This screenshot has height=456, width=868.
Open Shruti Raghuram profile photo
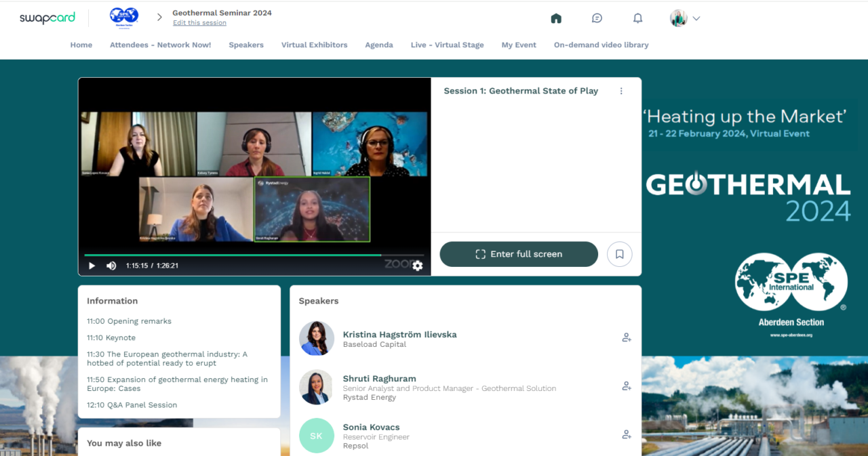(317, 387)
